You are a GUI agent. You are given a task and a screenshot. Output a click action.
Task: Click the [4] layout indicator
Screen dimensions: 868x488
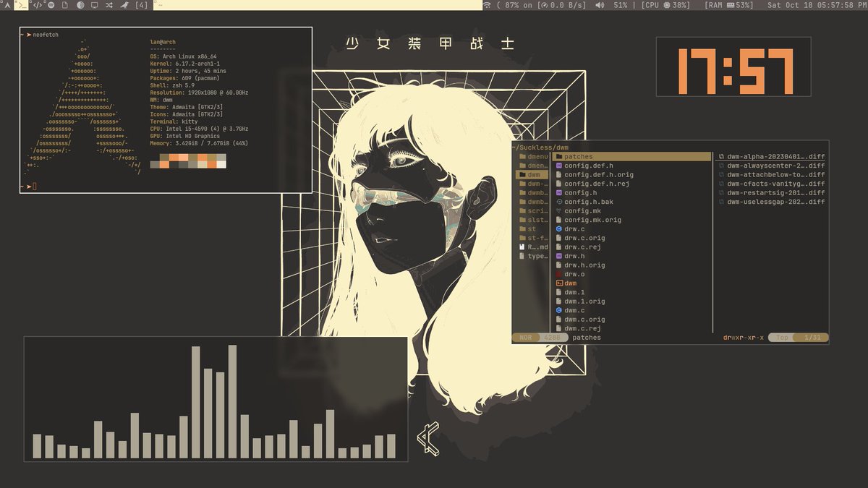click(142, 5)
